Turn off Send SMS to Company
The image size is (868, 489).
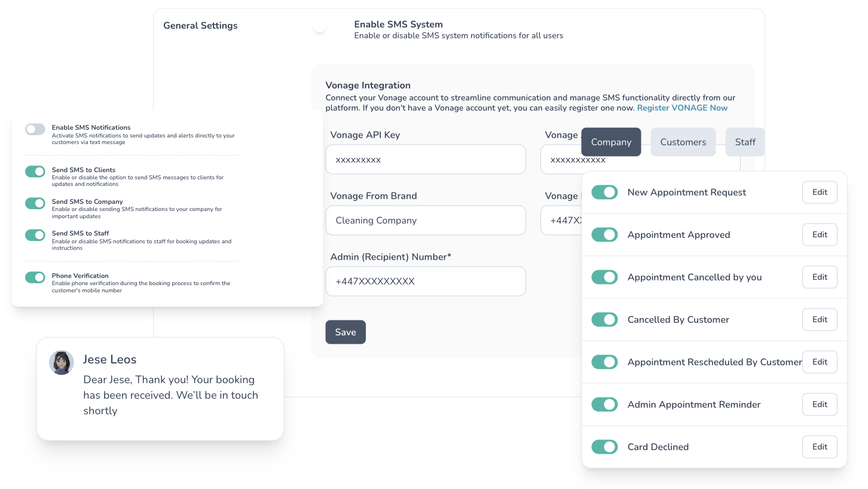tap(35, 203)
